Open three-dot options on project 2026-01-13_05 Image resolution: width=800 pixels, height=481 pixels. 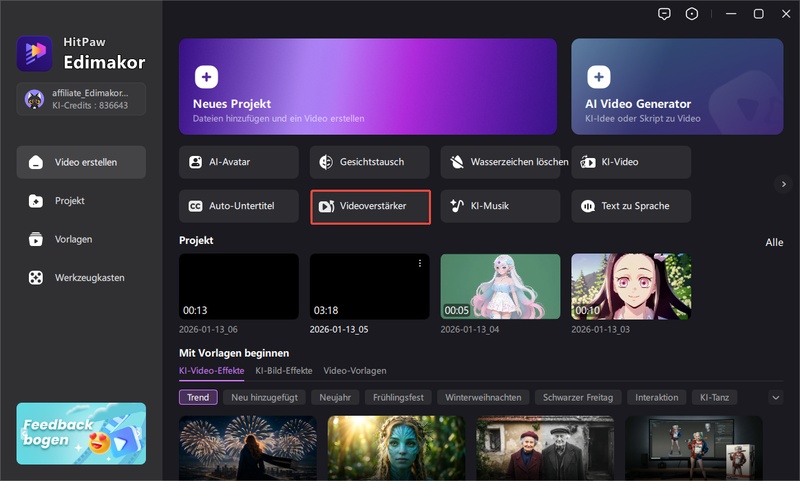[x=420, y=263]
